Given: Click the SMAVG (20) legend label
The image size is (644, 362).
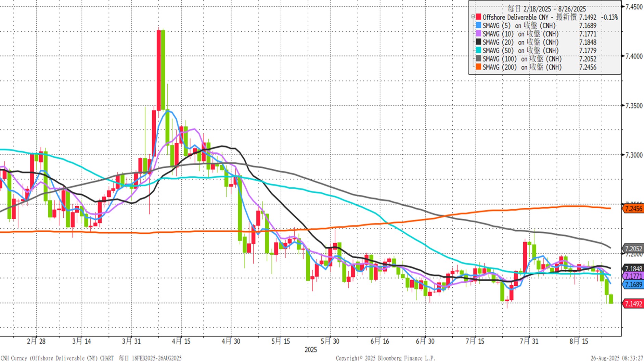Looking at the screenshot, I should [x=520, y=42].
